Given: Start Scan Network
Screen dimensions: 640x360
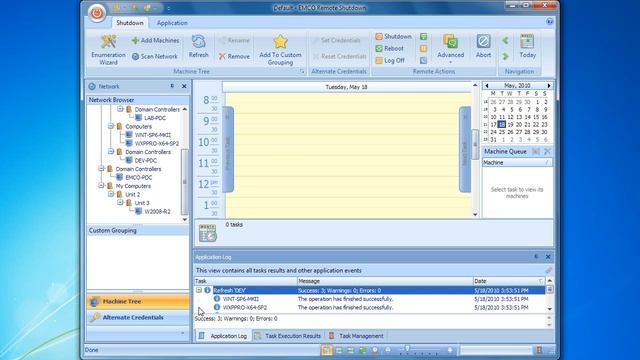Looking at the screenshot, I should [x=155, y=56].
